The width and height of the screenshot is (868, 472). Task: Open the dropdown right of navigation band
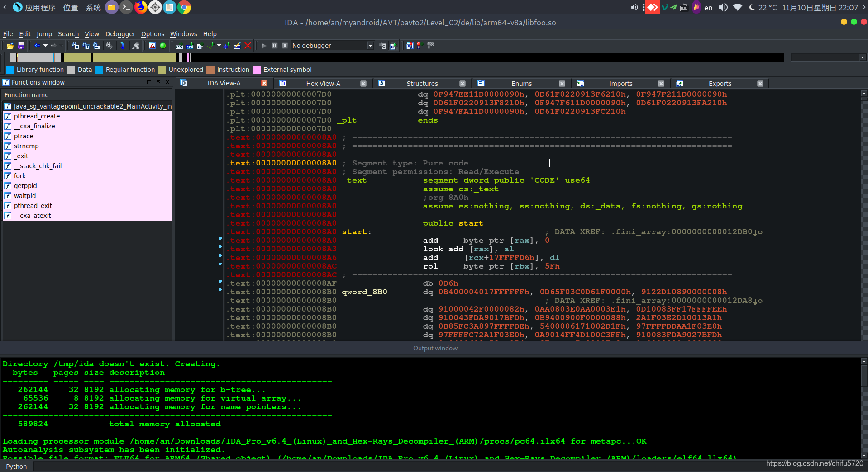click(863, 57)
